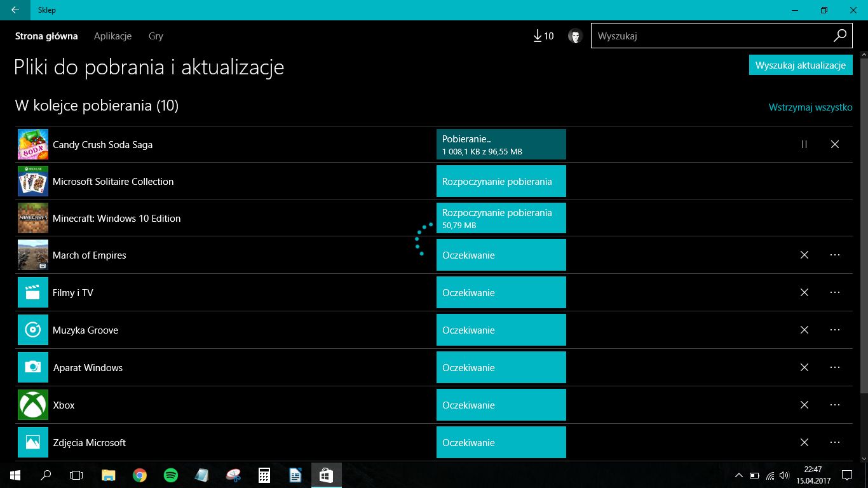The width and height of the screenshot is (868, 488).
Task: Click Minecraft's 50,79 MB download status
Action: click(501, 218)
